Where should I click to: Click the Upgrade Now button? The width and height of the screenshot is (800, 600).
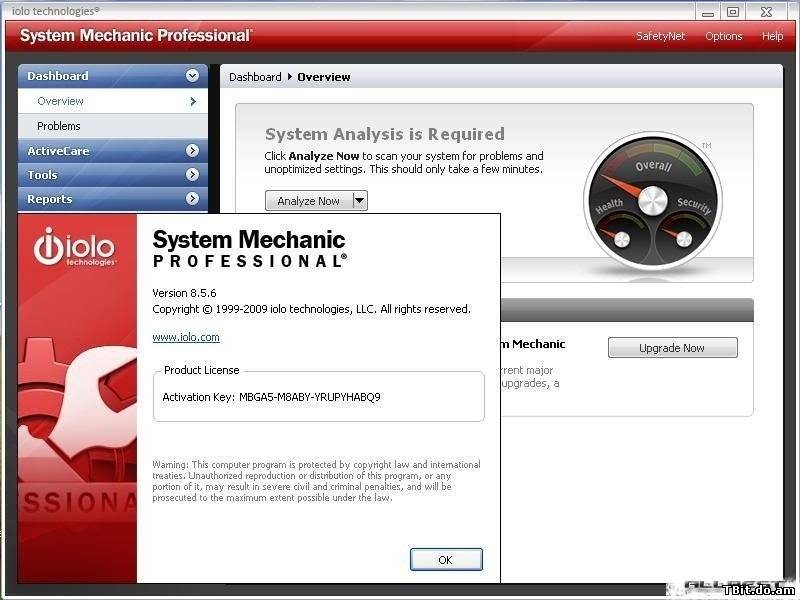672,348
